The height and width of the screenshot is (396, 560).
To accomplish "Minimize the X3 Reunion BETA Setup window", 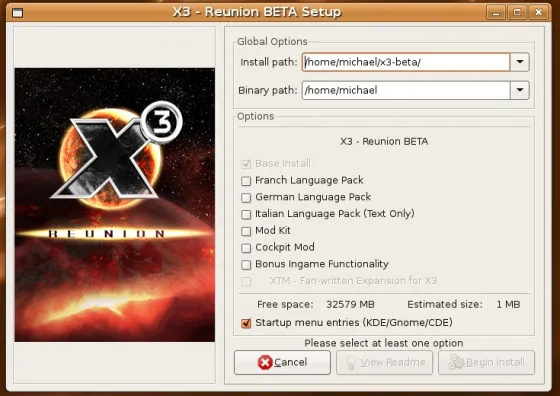I will [x=496, y=12].
